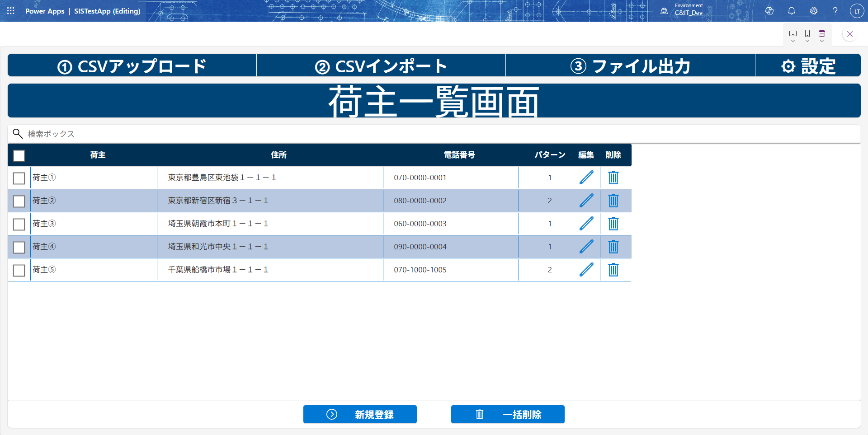Select the 荷主④ row checkbox
The image size is (868, 435).
19,248
